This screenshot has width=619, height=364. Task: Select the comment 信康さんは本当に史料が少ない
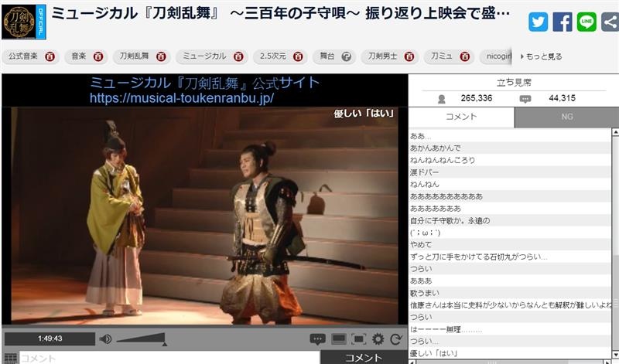[510, 304]
